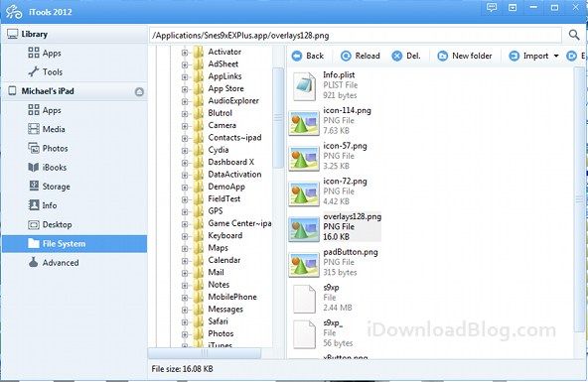Expand the Safari folder node
The width and height of the screenshot is (588, 382).
(x=185, y=322)
